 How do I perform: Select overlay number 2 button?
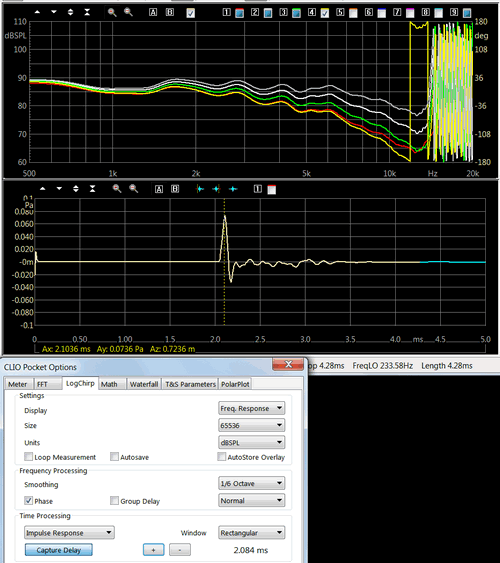coord(255,12)
